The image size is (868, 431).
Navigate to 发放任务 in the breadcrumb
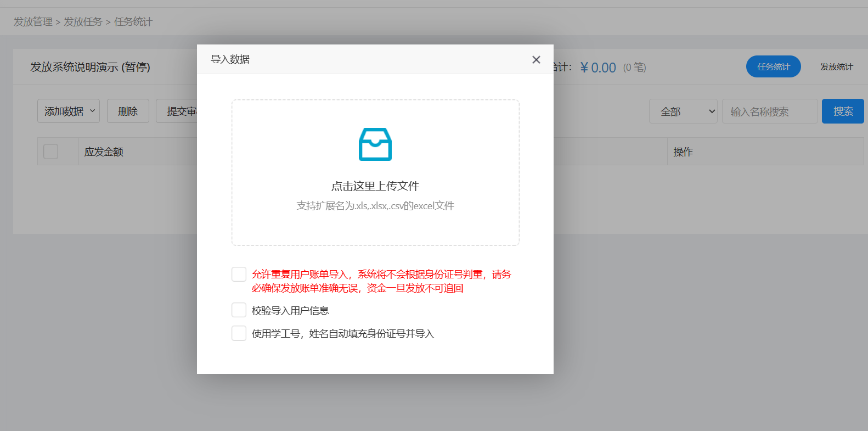click(x=83, y=22)
